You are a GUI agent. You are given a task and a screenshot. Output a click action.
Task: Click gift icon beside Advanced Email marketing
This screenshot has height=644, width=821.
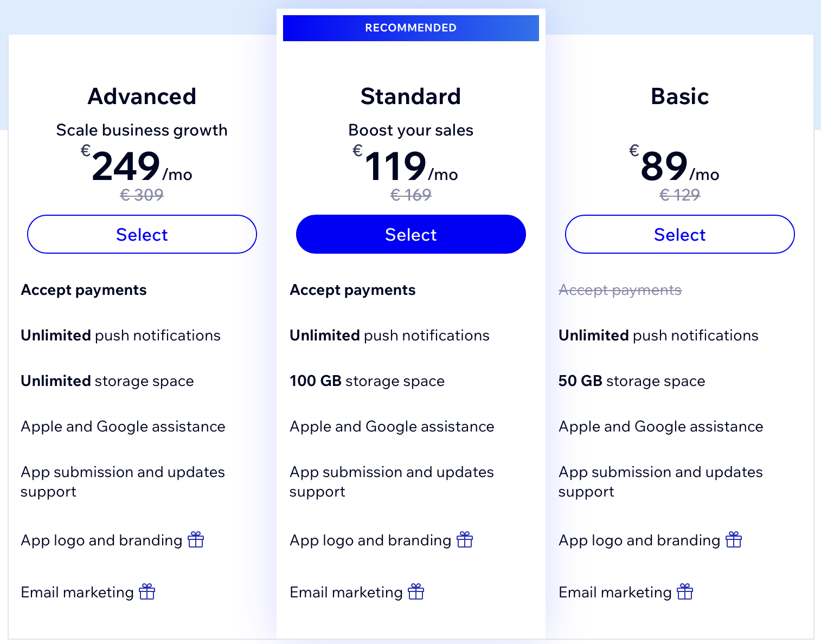click(147, 591)
